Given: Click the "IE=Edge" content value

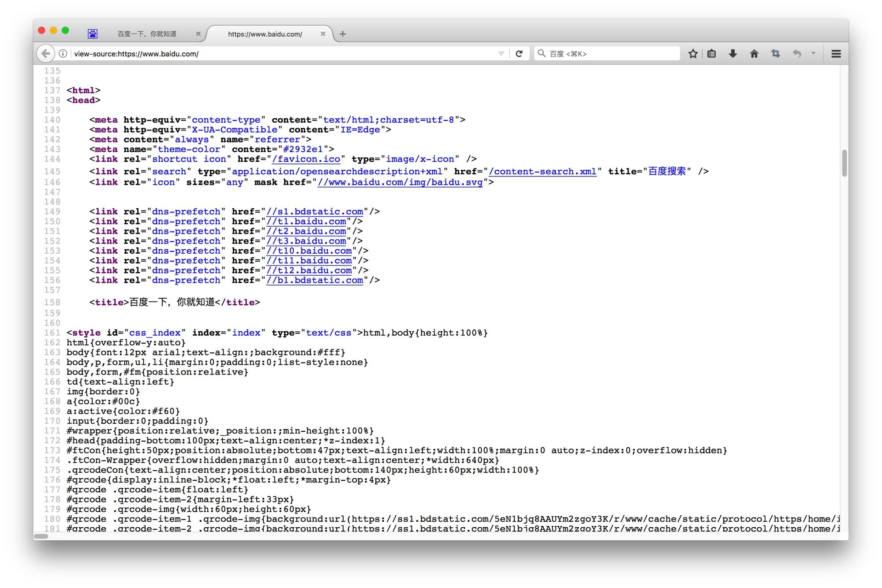Looking at the screenshot, I should pos(360,130).
